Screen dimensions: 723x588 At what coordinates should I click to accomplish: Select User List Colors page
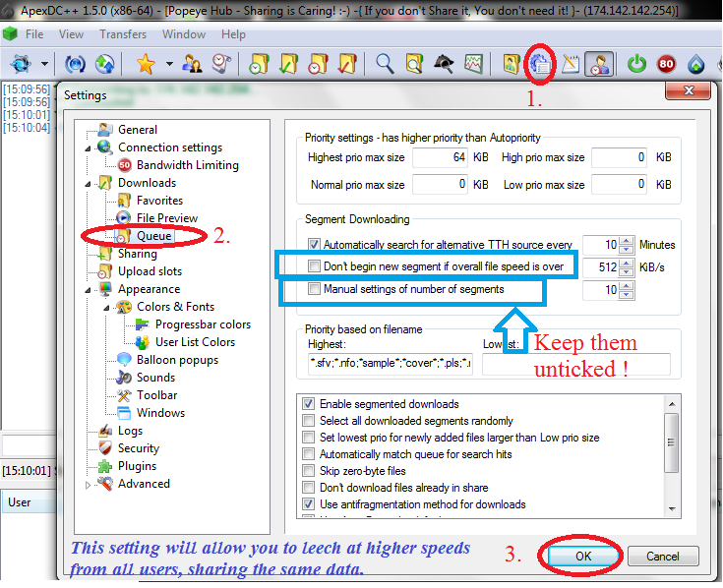tap(195, 342)
